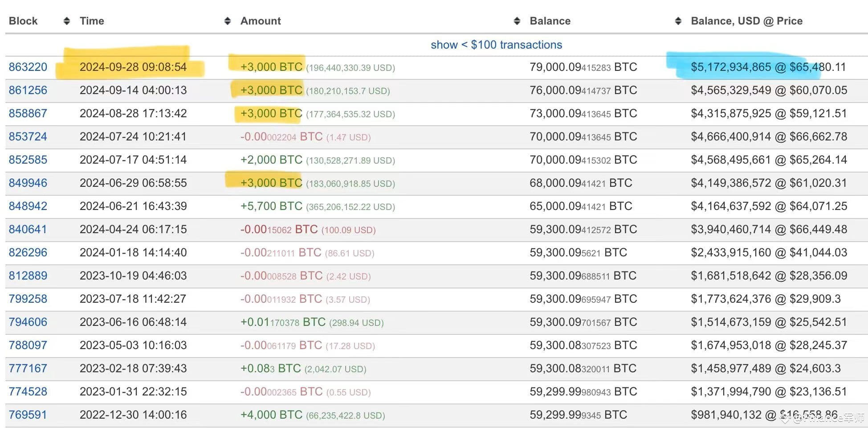Open block 826296
This screenshot has width=868, height=428.
(x=28, y=252)
